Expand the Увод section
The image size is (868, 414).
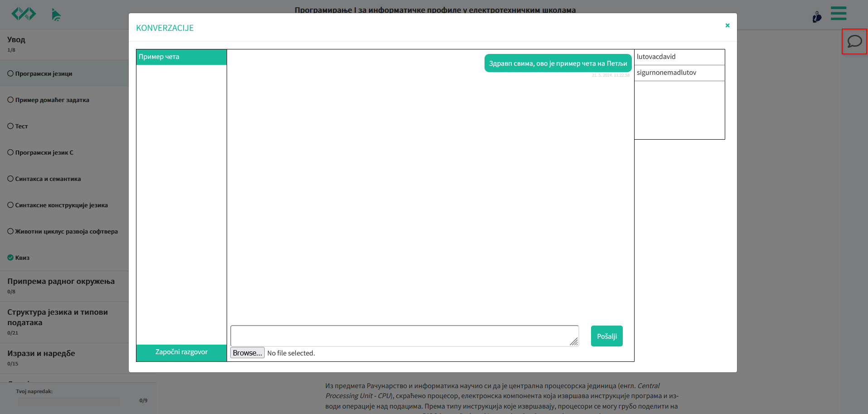16,40
